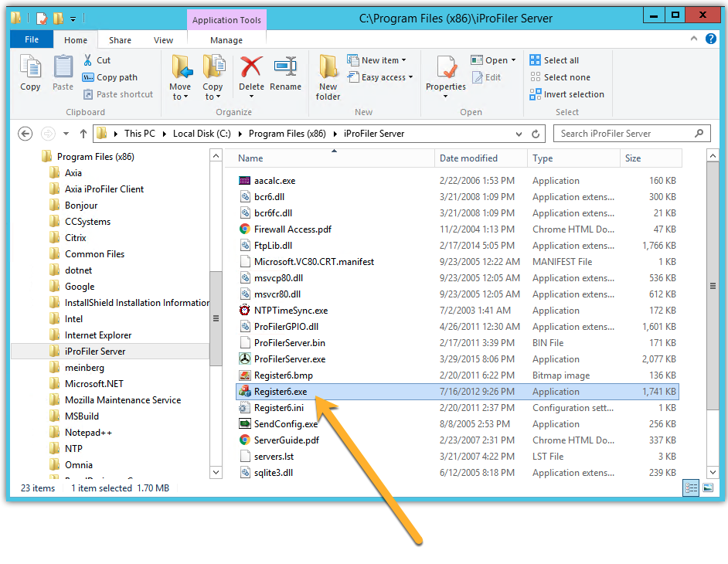
Task: Collapse the ribbon with the chevron
Action: tap(694, 39)
